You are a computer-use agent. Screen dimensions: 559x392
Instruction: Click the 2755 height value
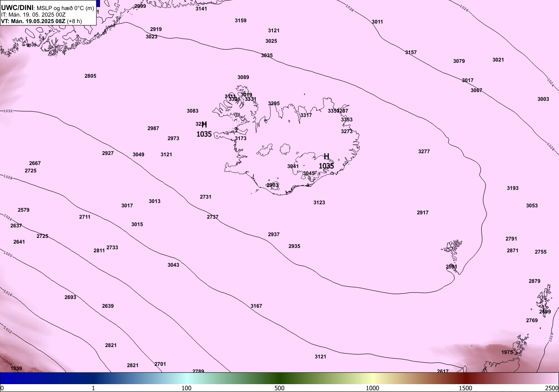click(x=541, y=252)
